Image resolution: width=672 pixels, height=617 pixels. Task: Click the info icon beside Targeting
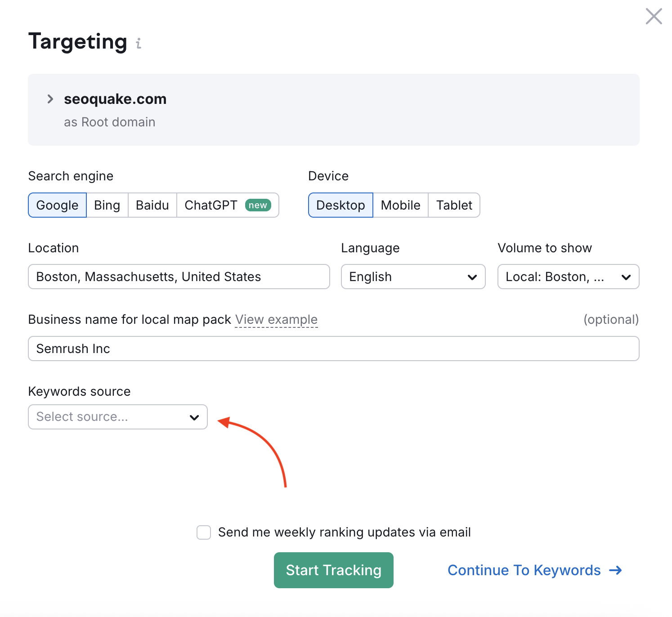pos(139,43)
